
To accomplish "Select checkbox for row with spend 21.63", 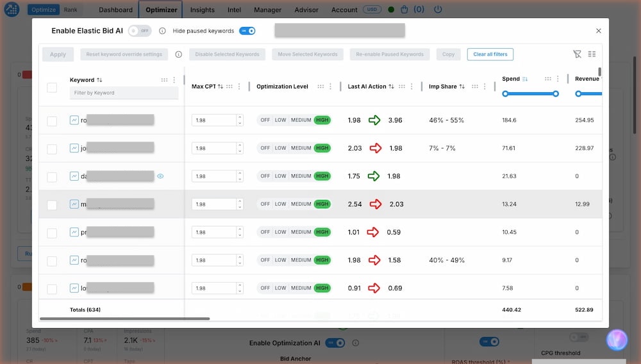I will click(x=52, y=177).
